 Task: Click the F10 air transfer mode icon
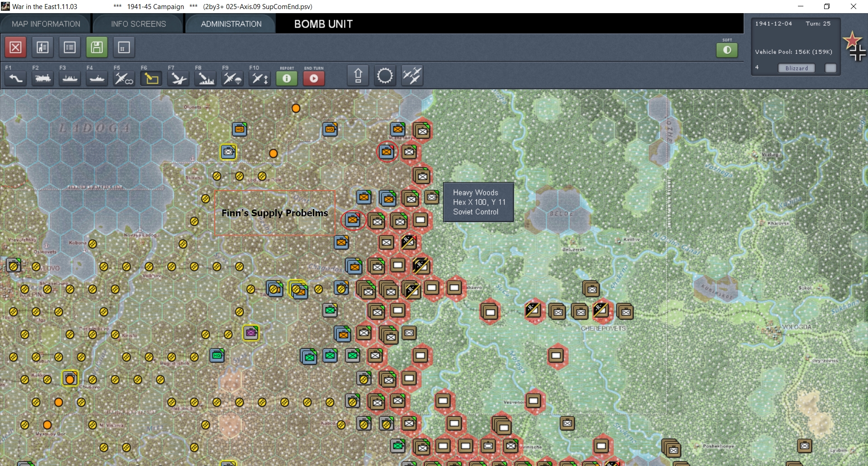click(259, 78)
